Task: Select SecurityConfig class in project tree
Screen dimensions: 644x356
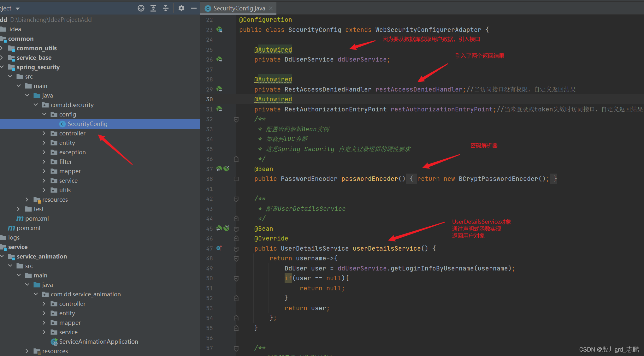Action: (87, 124)
